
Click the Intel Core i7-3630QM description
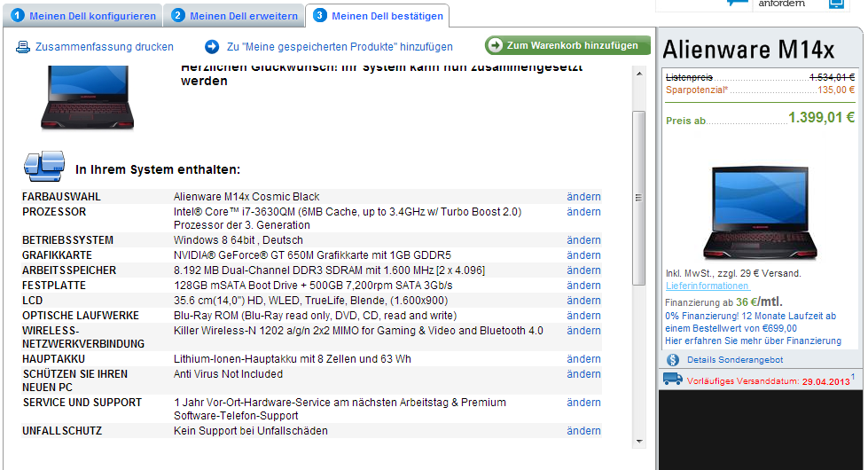click(x=347, y=218)
